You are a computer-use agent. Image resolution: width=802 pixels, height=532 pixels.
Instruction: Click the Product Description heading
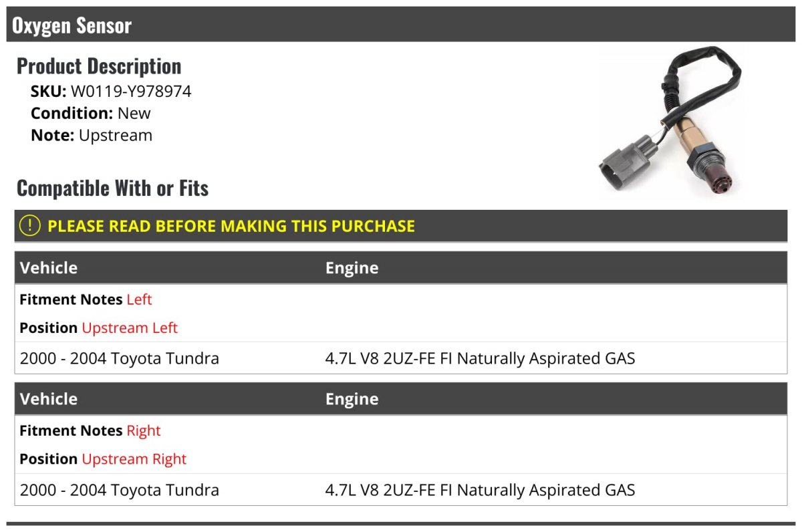click(99, 66)
